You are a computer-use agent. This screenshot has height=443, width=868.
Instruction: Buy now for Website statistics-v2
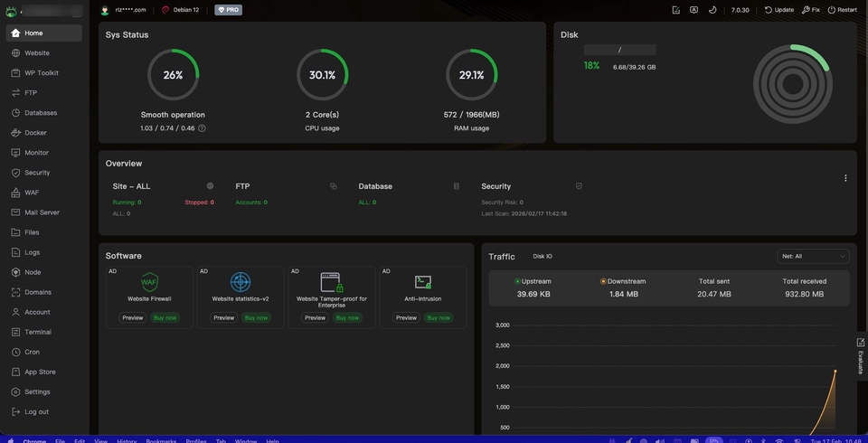click(256, 318)
